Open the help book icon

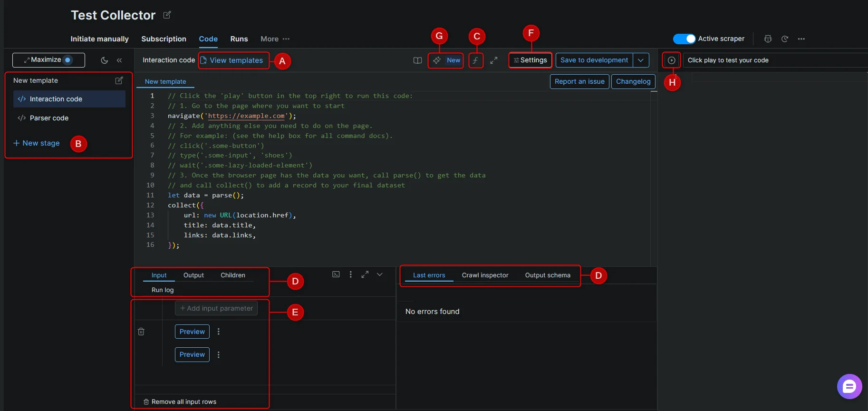coord(417,60)
